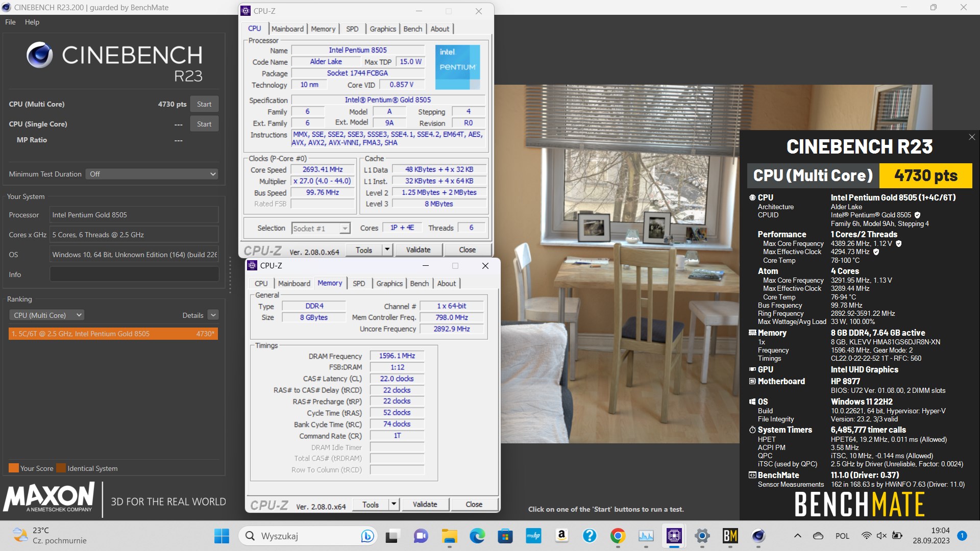Click the Identical System legend swatch
980x551 pixels.
click(61, 468)
